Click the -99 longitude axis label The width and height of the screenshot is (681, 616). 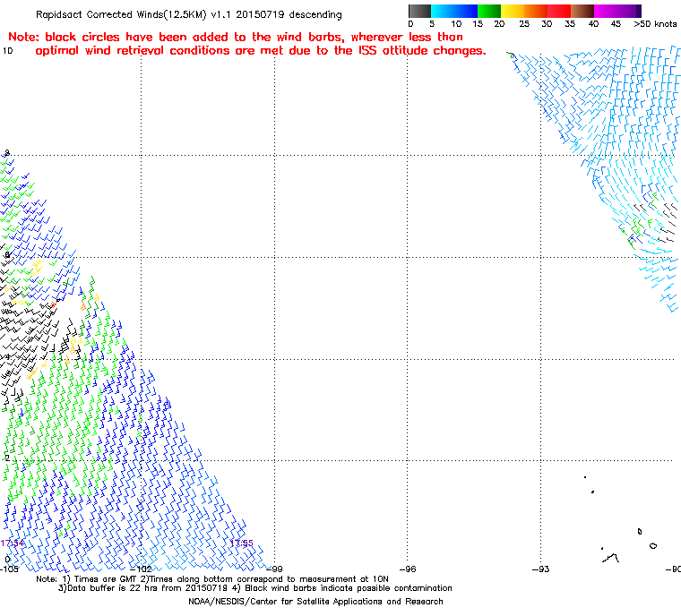coord(274,569)
